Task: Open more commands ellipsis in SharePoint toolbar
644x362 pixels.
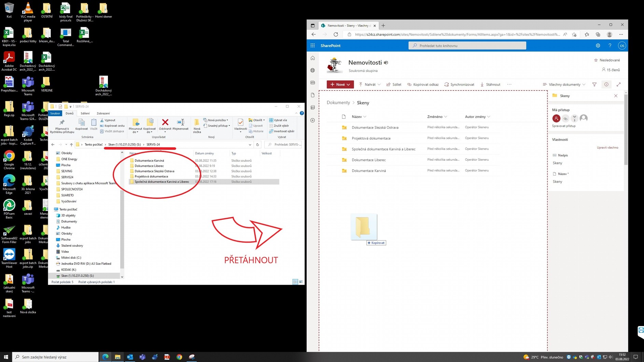Action: [x=509, y=85]
